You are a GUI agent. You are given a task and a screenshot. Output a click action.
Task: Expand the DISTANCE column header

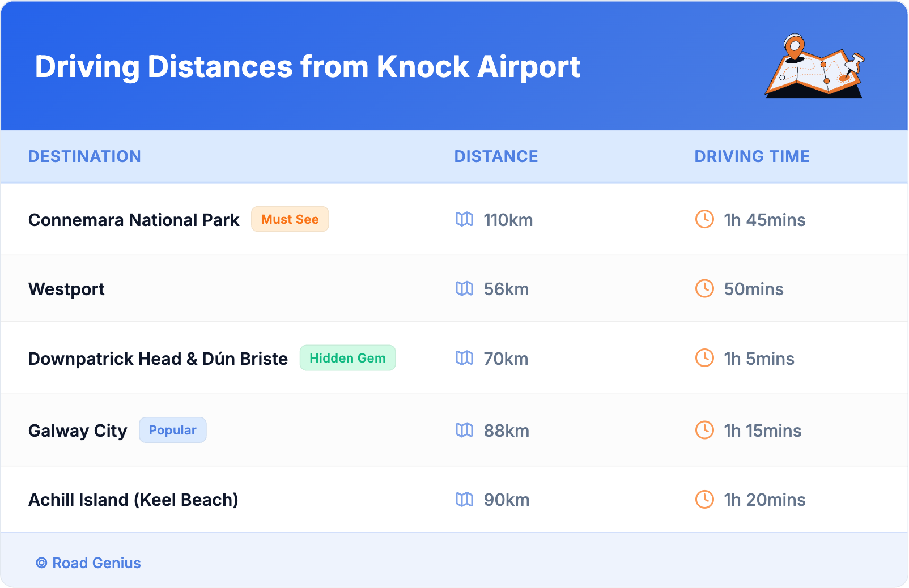tap(496, 156)
